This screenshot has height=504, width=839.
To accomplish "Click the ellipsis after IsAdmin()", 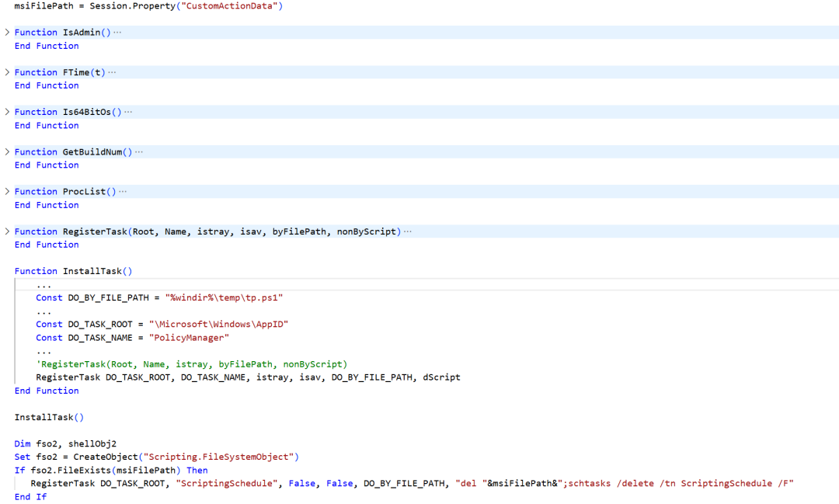I will click(x=117, y=33).
